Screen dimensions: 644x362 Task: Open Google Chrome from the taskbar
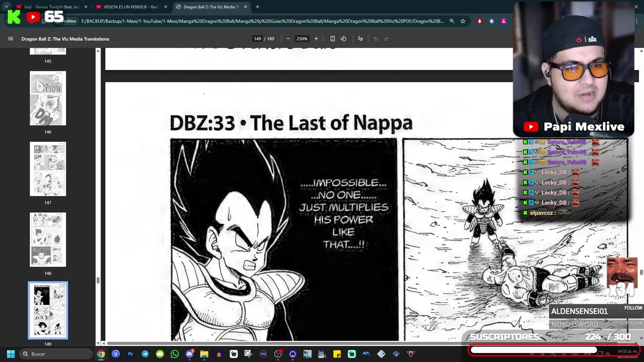[x=101, y=354]
